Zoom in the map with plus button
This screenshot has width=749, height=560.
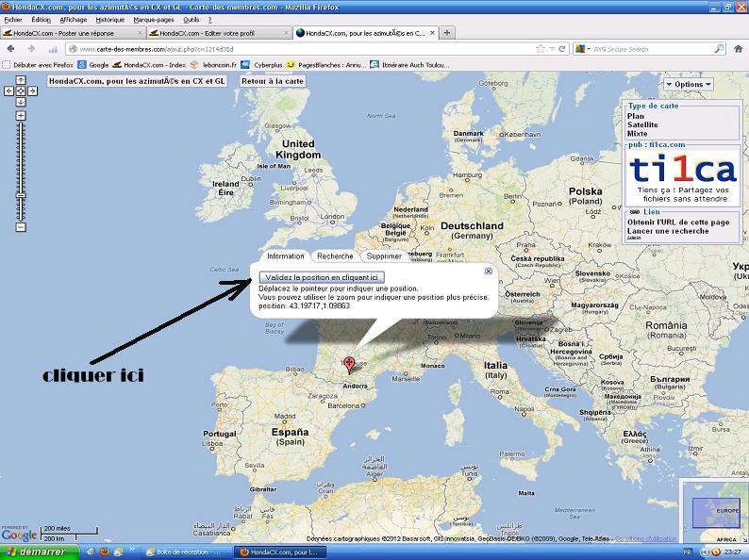(21, 116)
